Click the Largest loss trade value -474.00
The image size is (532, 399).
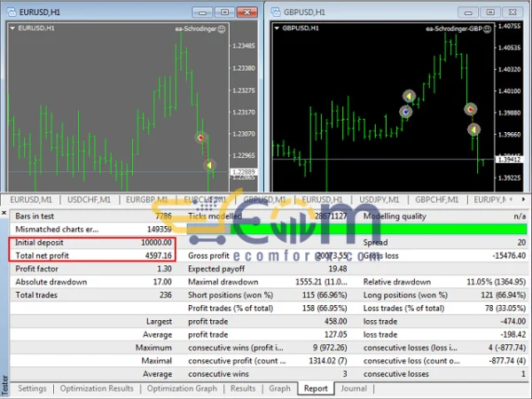pos(513,321)
